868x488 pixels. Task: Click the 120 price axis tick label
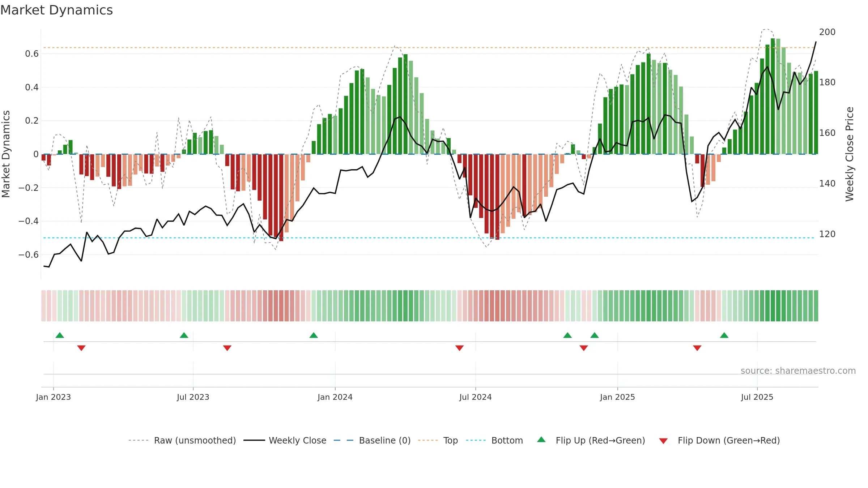tap(827, 234)
